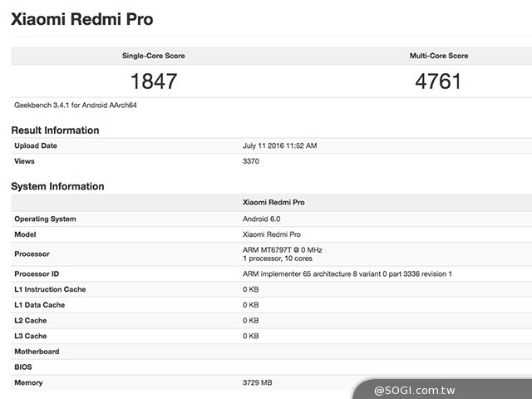The width and height of the screenshot is (532, 399).
Task: Click the Model value Xiaomi Redmi Pro
Action: point(272,234)
